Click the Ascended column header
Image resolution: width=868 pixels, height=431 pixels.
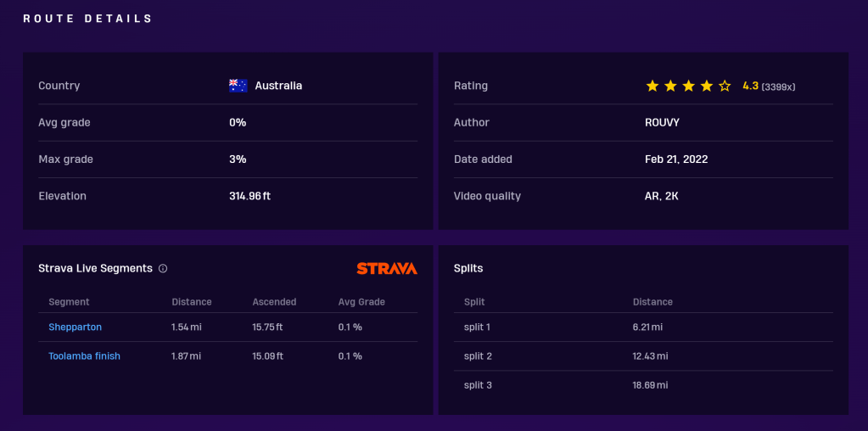pos(274,302)
